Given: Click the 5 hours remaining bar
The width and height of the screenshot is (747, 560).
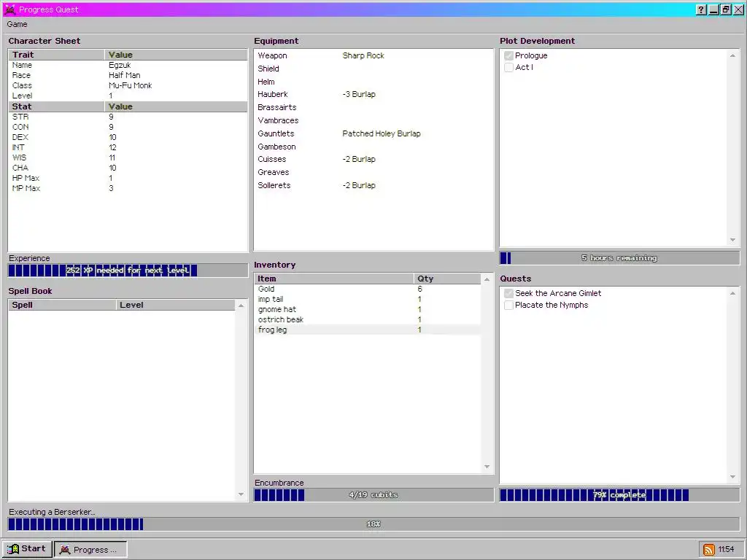Looking at the screenshot, I should 619,258.
